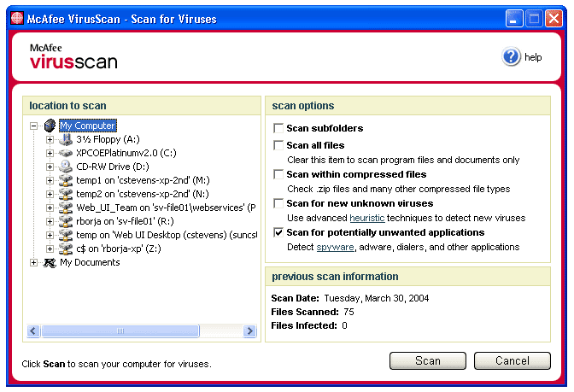
Task: Select CD-RW Drive (D:) tree label
Action: click(113, 167)
